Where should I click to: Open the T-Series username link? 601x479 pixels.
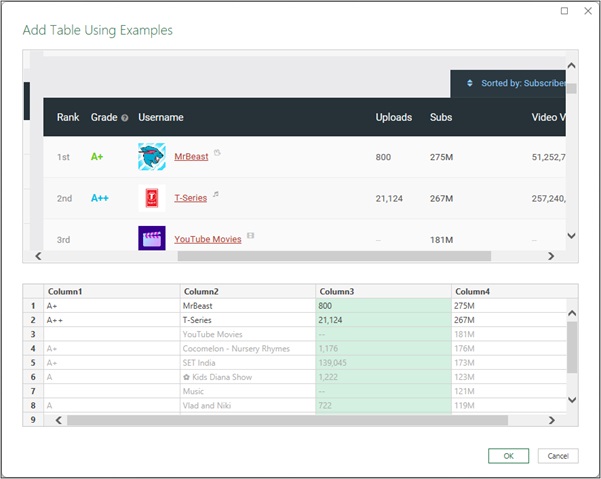(190, 198)
